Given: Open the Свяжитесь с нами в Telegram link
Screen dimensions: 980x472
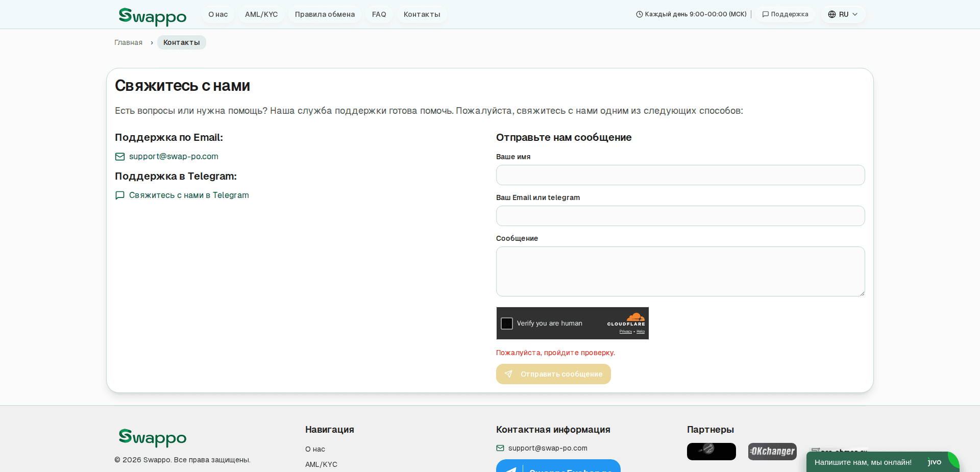Looking at the screenshot, I should click(x=189, y=195).
